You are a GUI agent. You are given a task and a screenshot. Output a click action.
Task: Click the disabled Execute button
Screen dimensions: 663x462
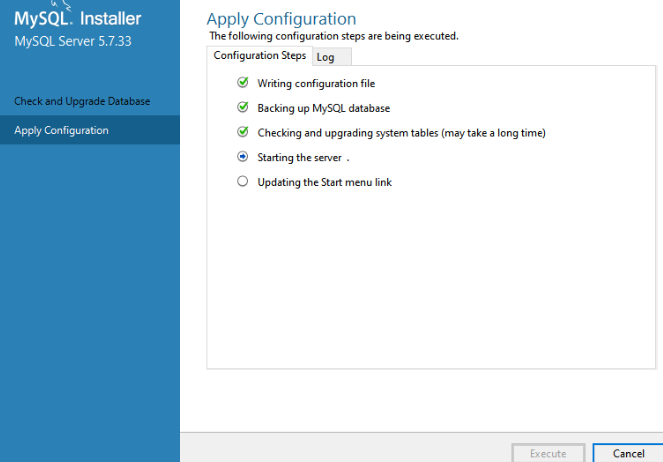tap(548, 453)
